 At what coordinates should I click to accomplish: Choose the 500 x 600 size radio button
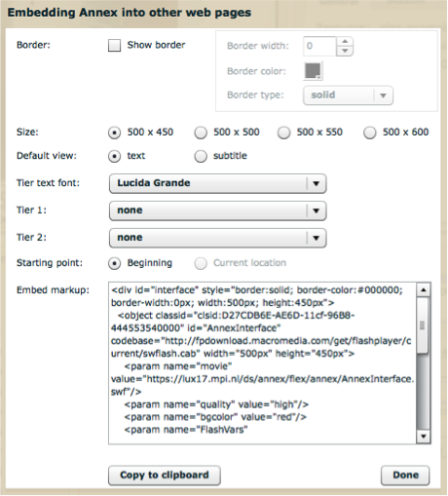(x=370, y=133)
